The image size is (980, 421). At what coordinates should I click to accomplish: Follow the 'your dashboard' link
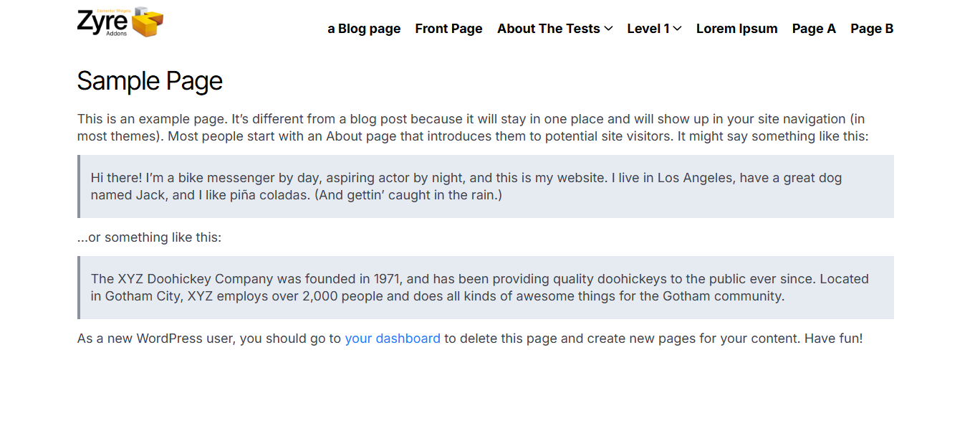pos(393,339)
